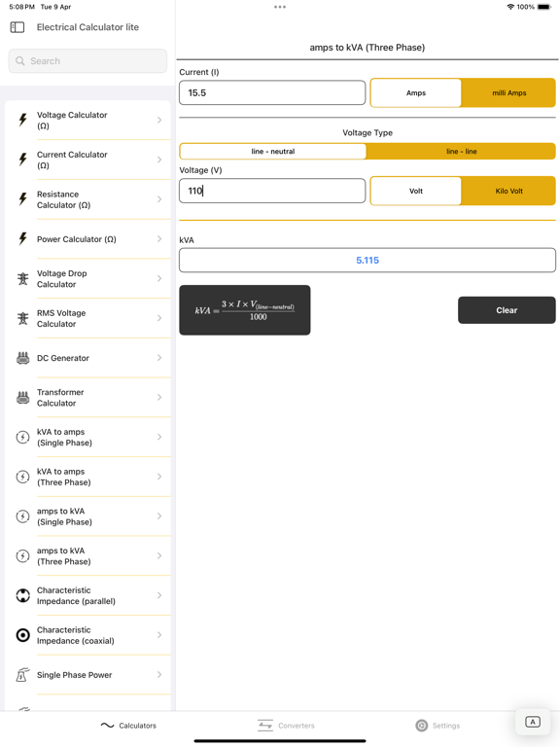Screen dimensions: 560x747
Task: Choose line - line voltage type
Action: pyautogui.click(x=462, y=152)
